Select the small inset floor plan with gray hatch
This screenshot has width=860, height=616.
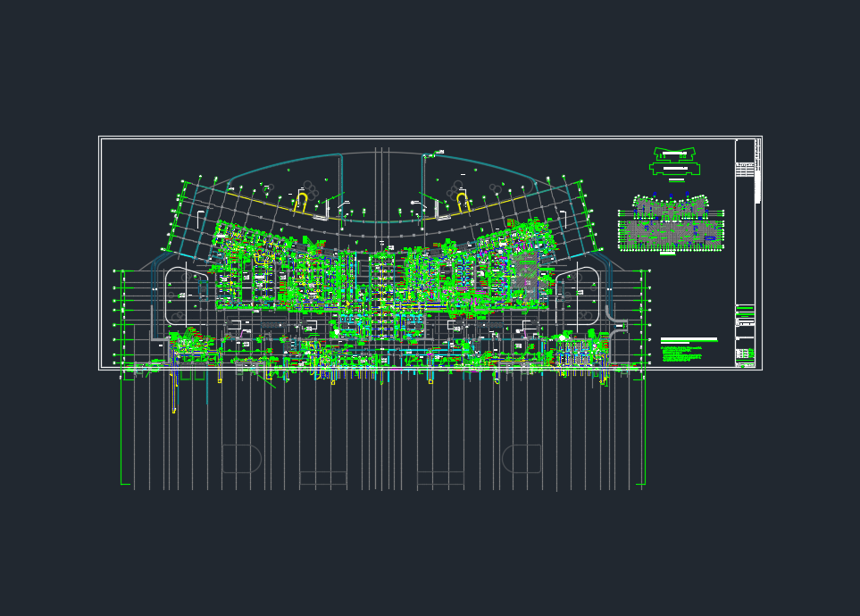tap(671, 223)
